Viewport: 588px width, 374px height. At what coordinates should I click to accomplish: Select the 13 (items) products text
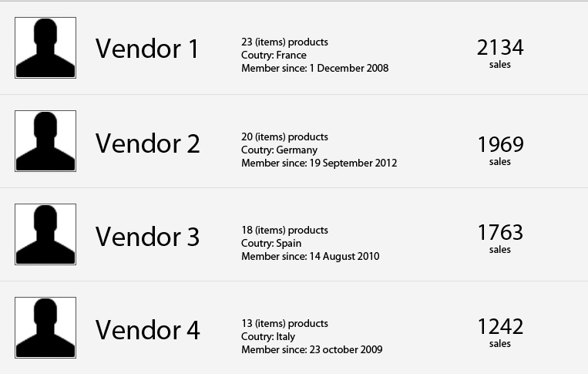(x=284, y=324)
